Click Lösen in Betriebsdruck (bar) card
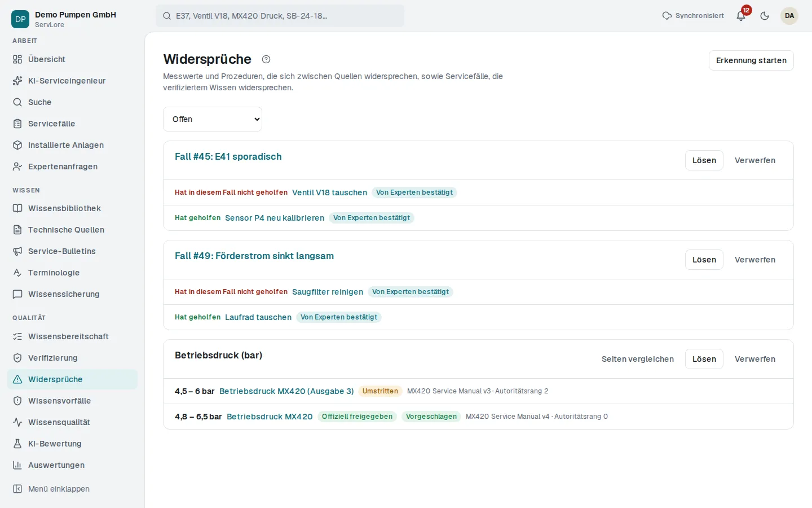This screenshot has width=812, height=508. [704, 359]
